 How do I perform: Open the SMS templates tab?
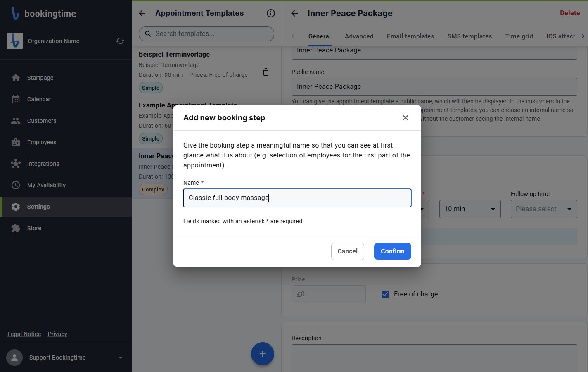pyautogui.click(x=469, y=36)
